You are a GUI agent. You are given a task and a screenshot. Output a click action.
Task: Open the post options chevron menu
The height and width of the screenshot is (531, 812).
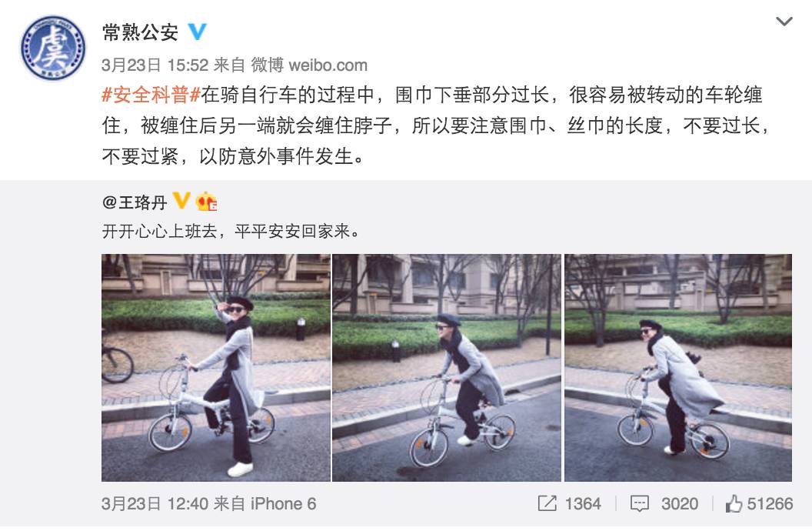[x=784, y=22]
